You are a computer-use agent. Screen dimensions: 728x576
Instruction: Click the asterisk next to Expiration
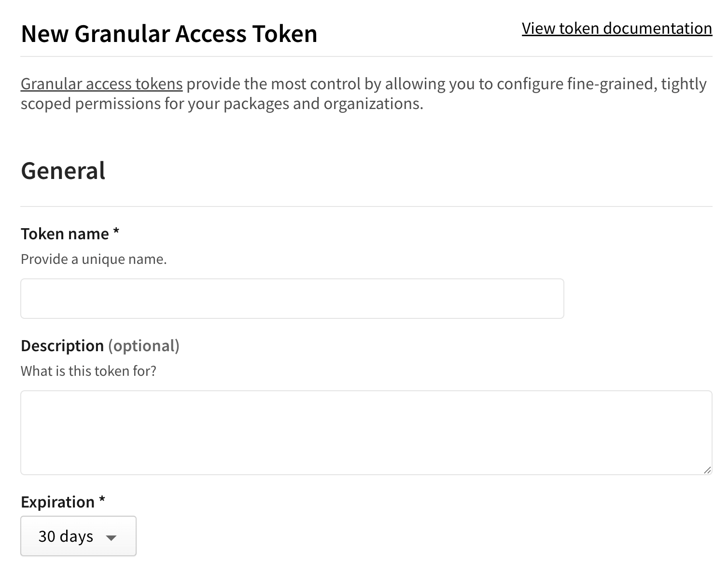(102, 501)
